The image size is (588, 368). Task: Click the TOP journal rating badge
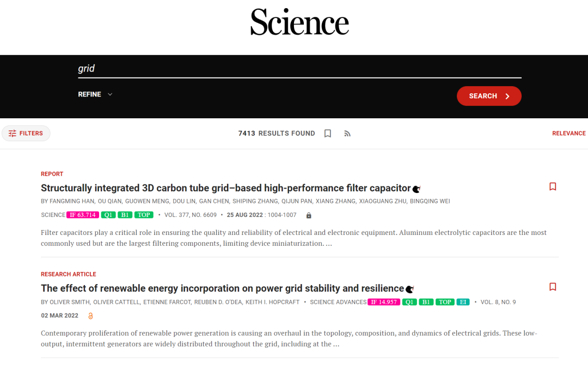pyautogui.click(x=143, y=215)
